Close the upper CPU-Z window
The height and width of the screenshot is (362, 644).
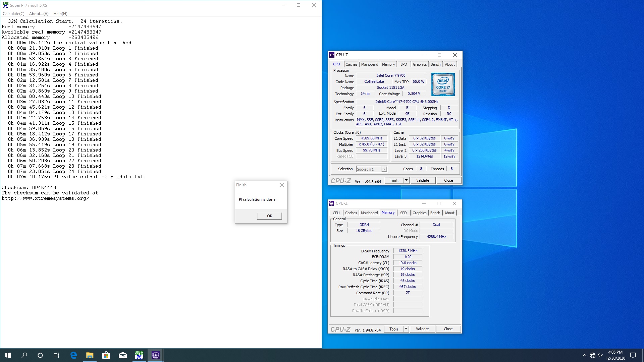(454, 55)
